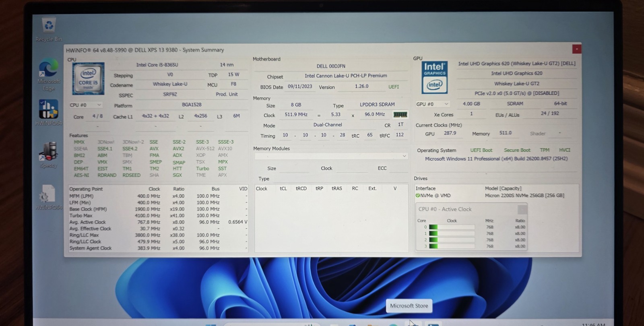
Task: Click the Core 3 clock bar
Action: (x=452, y=246)
